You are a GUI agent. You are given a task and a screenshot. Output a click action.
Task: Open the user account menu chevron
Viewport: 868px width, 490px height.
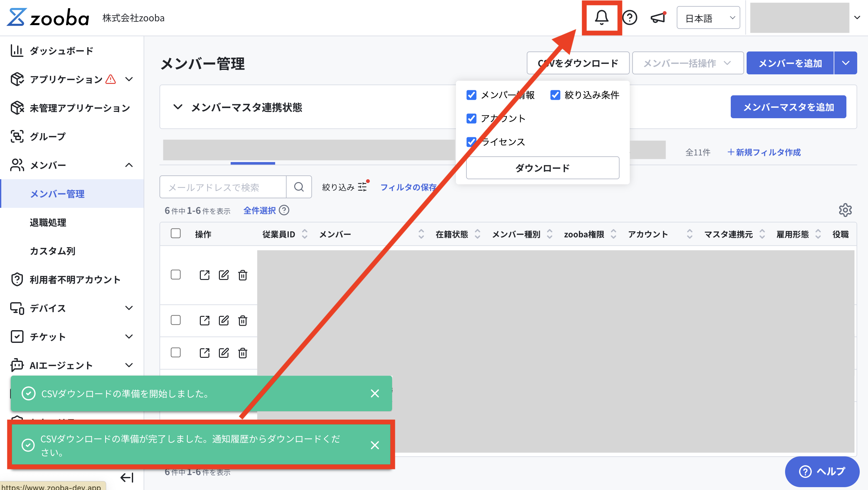point(857,17)
